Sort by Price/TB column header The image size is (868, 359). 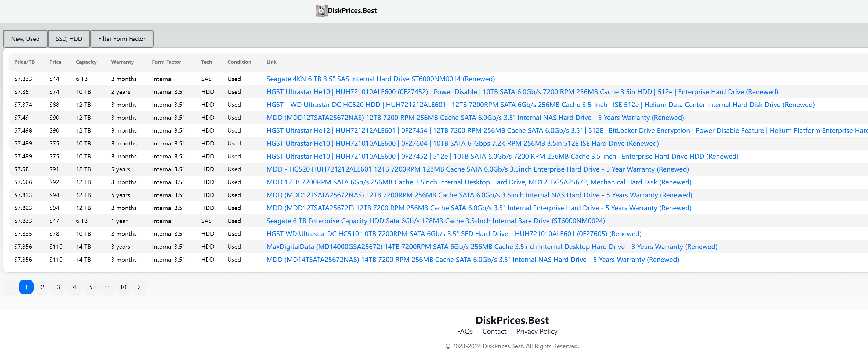click(x=24, y=62)
